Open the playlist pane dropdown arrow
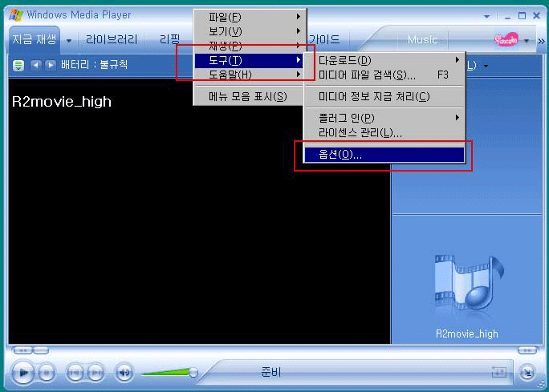This screenshot has width=549, height=392. point(486,66)
